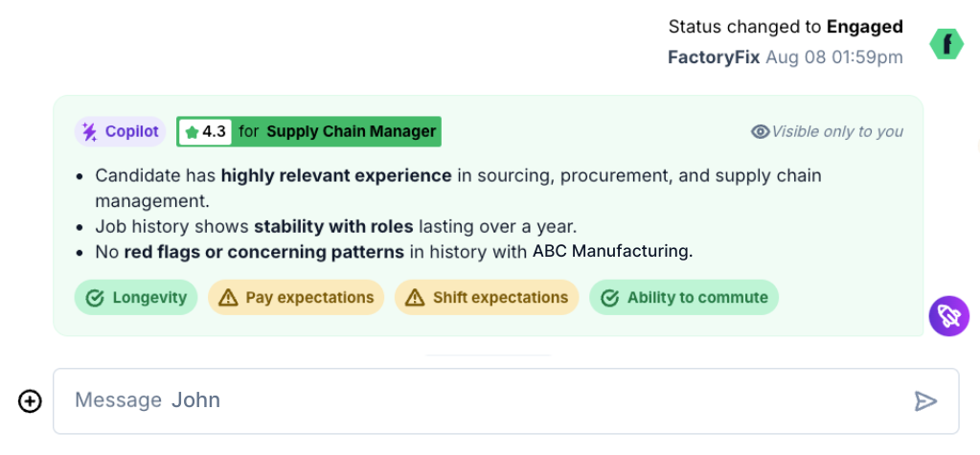Click the Supply Chain Manager job label

pyautogui.click(x=351, y=132)
